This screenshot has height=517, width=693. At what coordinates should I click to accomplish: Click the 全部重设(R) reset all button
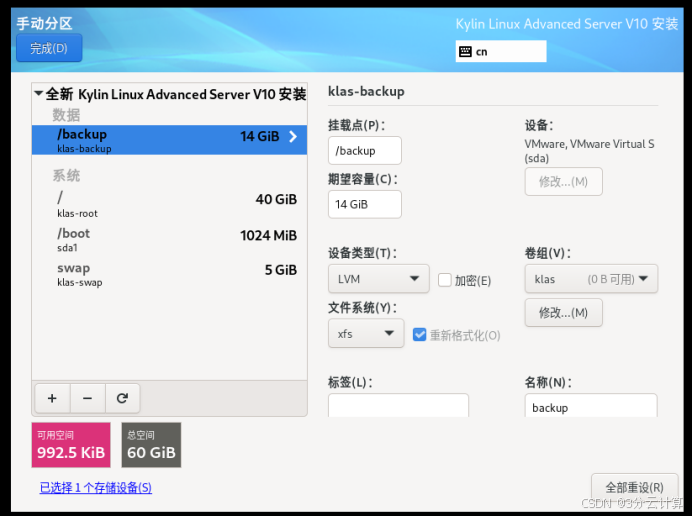tap(634, 487)
